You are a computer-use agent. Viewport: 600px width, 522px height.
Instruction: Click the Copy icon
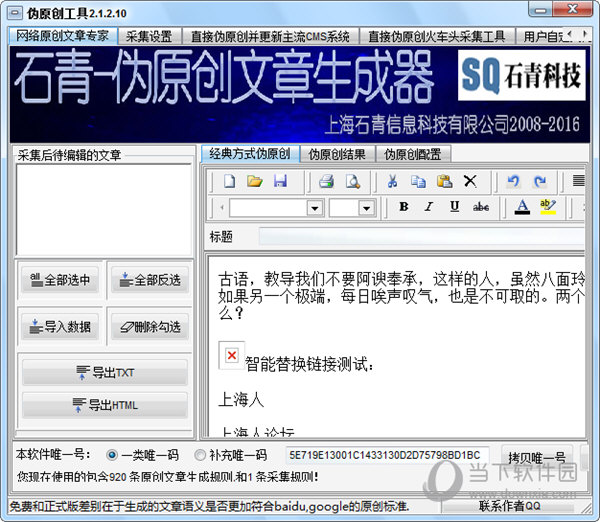click(418, 181)
